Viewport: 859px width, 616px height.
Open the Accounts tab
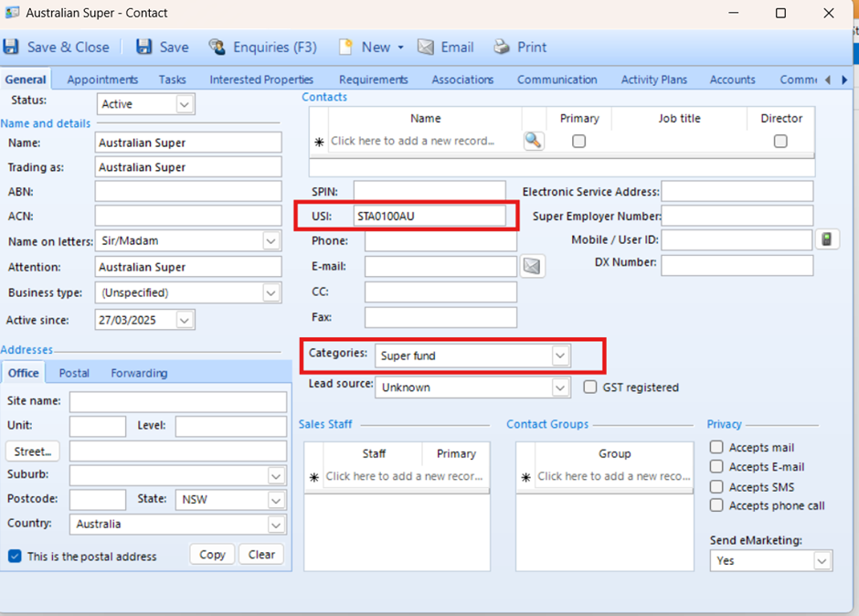click(x=733, y=80)
